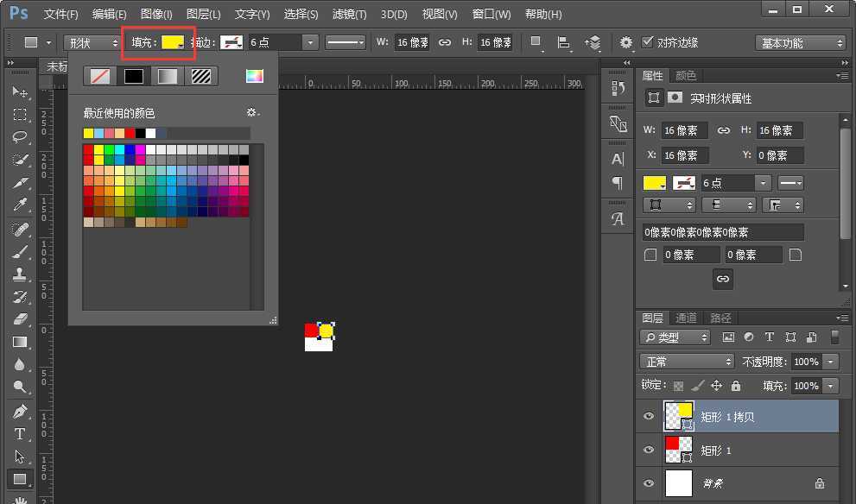Viewport: 856px width, 504px height.
Task: Choose the Pen tool
Action: click(x=20, y=411)
